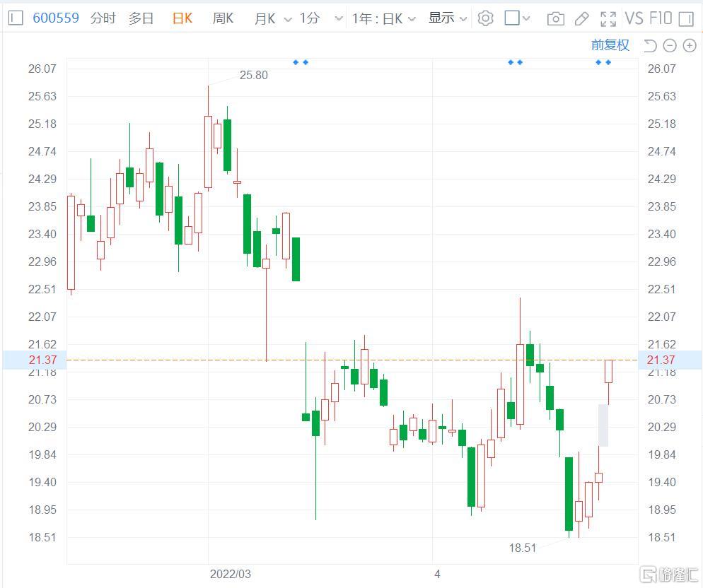Screen dimensions: 703x588
Task: Select the 日K daily candlestick tab
Action: (182, 18)
